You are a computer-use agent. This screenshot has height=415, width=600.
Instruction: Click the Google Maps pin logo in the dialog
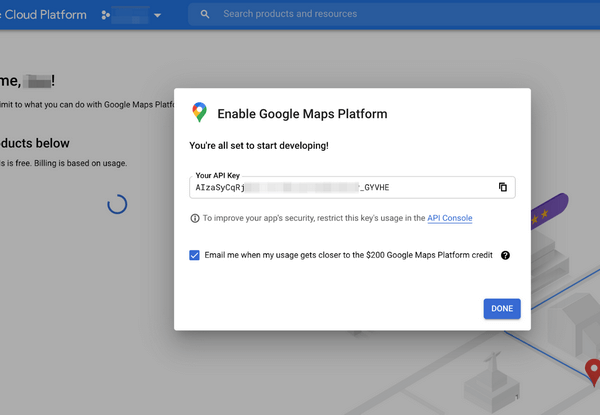pos(199,112)
